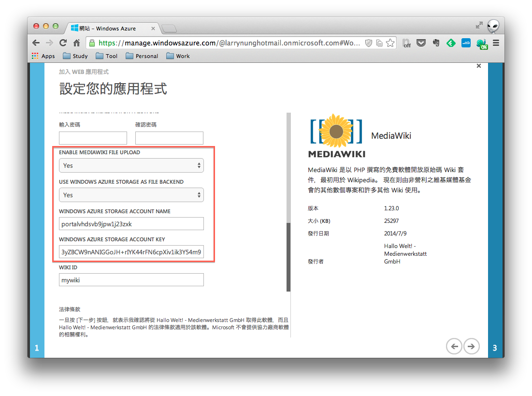The width and height of the screenshot is (532, 396).
Task: Select the Evernote Web Clipper extension icon
Action: (436, 43)
